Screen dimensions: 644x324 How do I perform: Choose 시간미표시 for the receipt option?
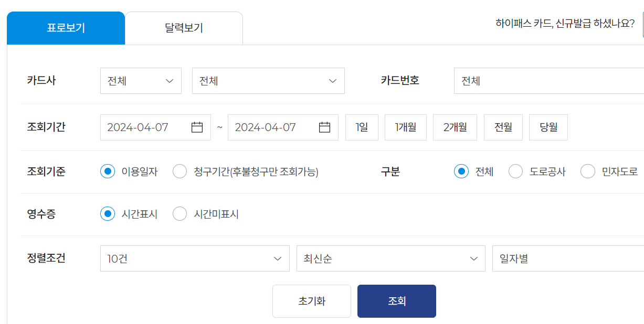pyautogui.click(x=180, y=213)
